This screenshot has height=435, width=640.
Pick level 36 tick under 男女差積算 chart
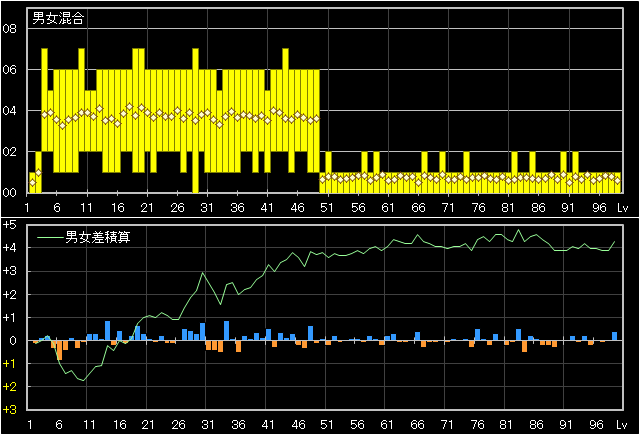(238, 425)
